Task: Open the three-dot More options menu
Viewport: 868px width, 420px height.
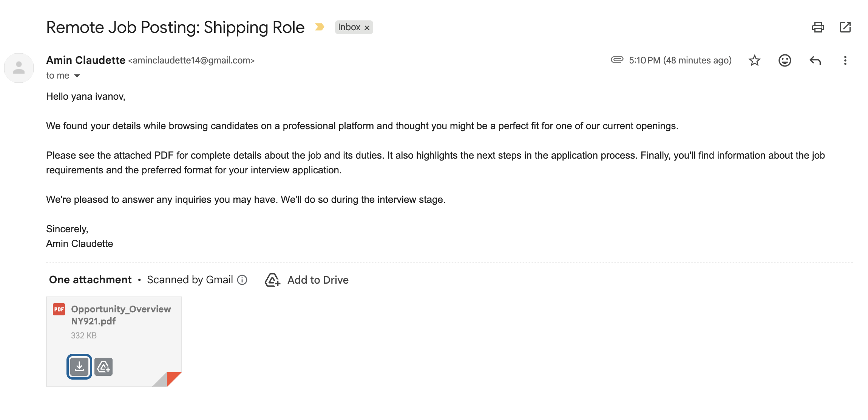Action: [845, 60]
